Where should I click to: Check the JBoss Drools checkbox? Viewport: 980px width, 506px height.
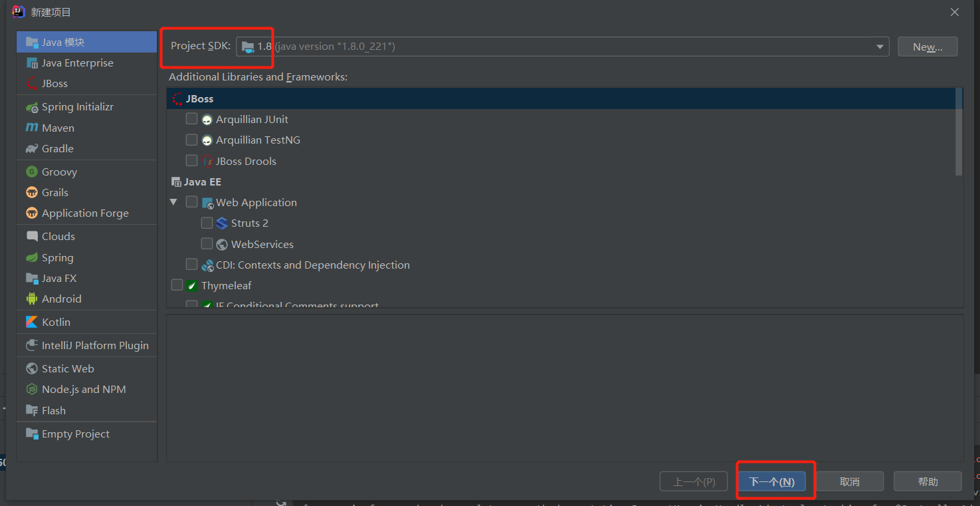click(191, 160)
